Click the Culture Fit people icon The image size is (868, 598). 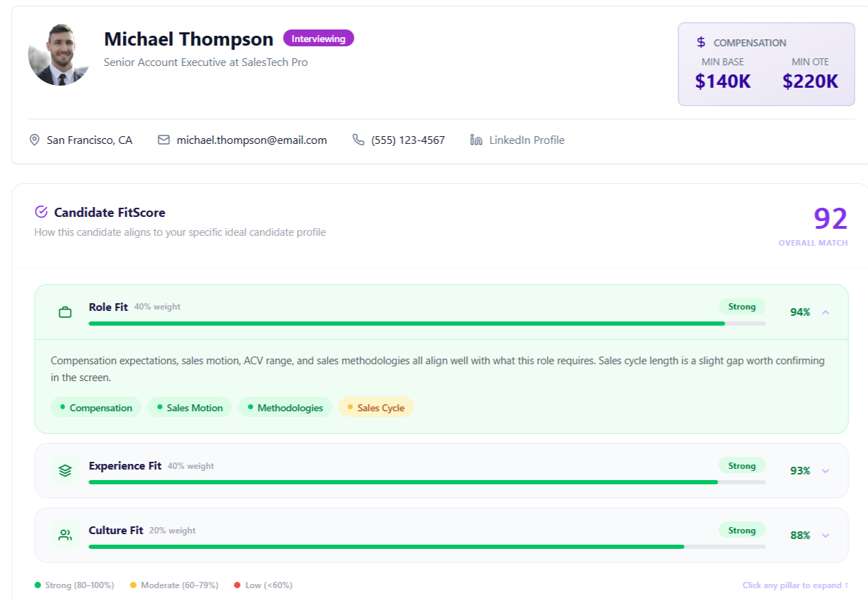65,536
